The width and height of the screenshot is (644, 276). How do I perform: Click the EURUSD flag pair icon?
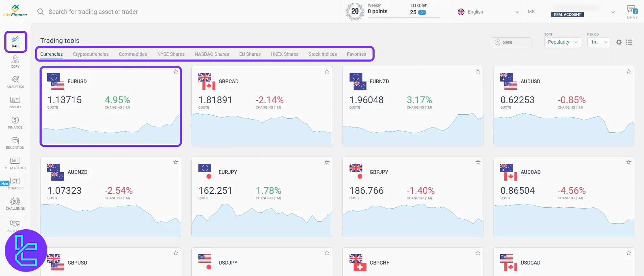click(x=56, y=82)
